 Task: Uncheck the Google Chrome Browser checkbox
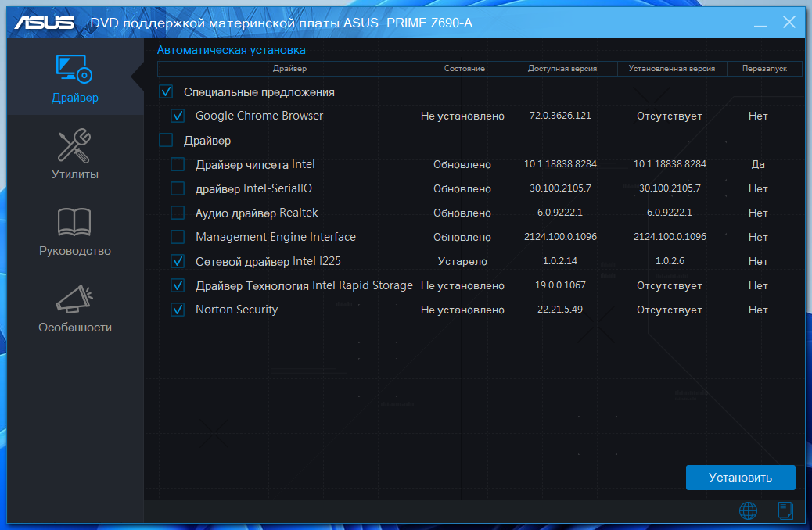pos(178,116)
